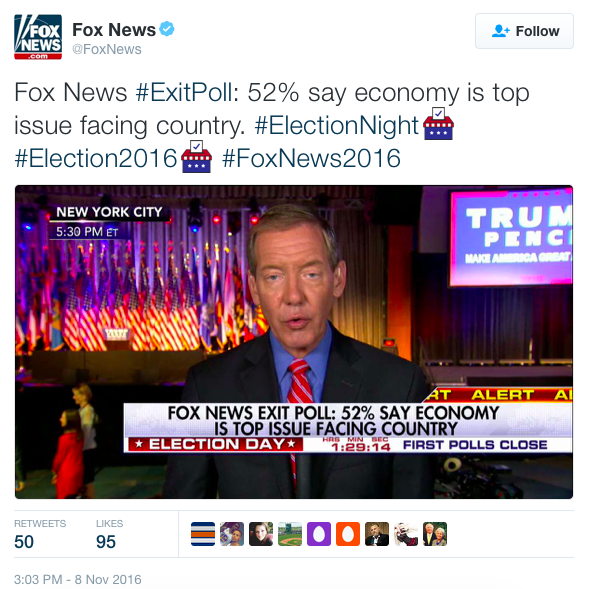This screenshot has width=595, height=589.
Task: Click the striped orange-blue liker avatar
Action: (203, 534)
